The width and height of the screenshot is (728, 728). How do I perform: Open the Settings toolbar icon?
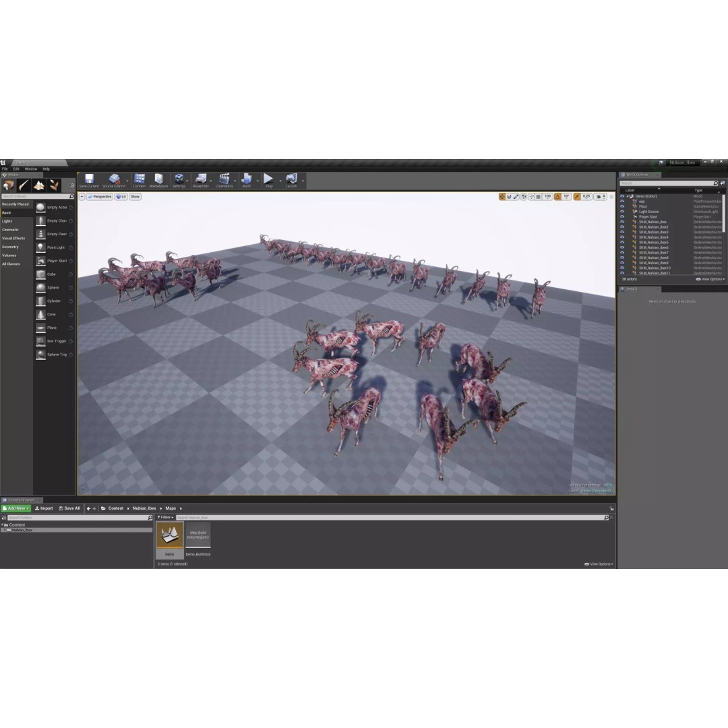pyautogui.click(x=179, y=181)
